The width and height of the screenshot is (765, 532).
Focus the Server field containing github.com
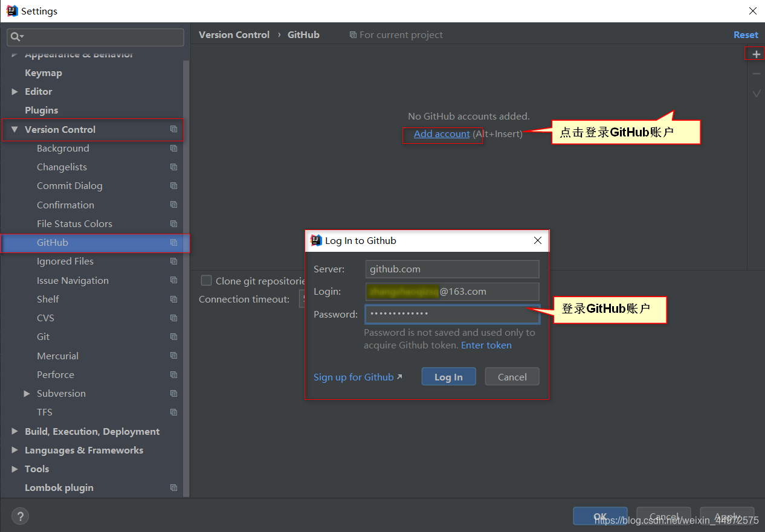(x=452, y=269)
